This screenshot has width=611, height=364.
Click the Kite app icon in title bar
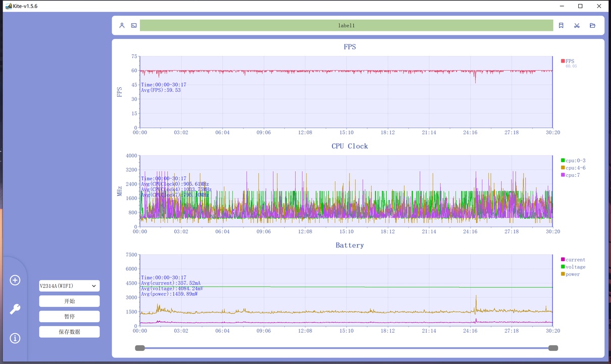pos(8,6)
